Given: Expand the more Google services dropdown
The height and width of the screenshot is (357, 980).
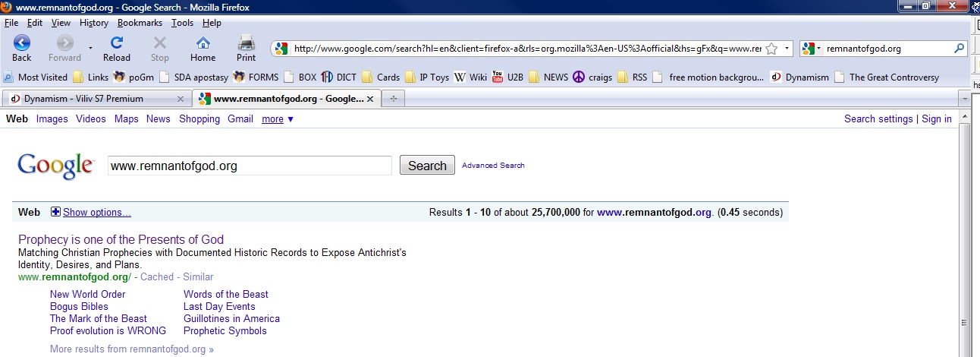Looking at the screenshot, I should tap(278, 119).
